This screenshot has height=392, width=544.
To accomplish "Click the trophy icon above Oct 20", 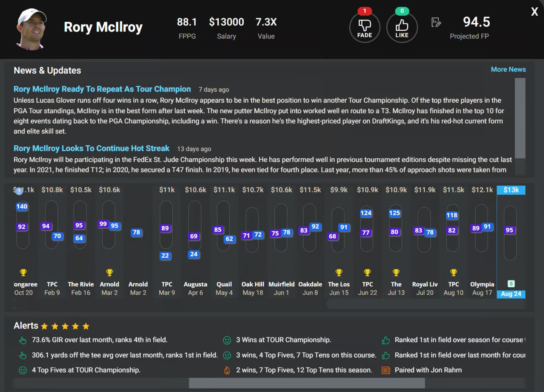I will tap(23, 272).
